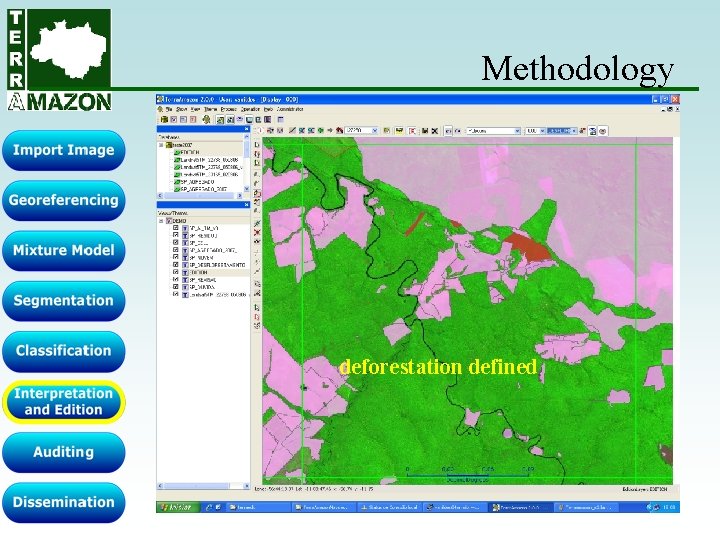This screenshot has width=720, height=540.
Task: Click the Databases panel scroll-down arrow
Action: tap(246, 188)
